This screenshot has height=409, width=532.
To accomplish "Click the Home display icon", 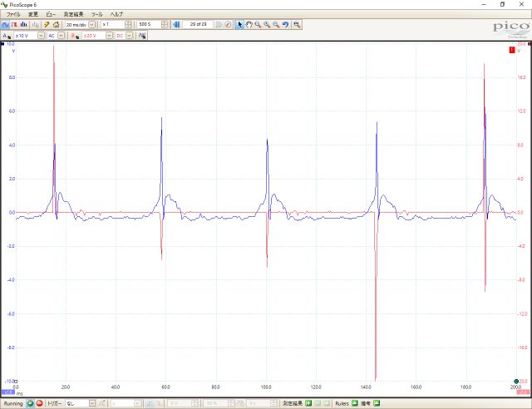I will 56,25.
